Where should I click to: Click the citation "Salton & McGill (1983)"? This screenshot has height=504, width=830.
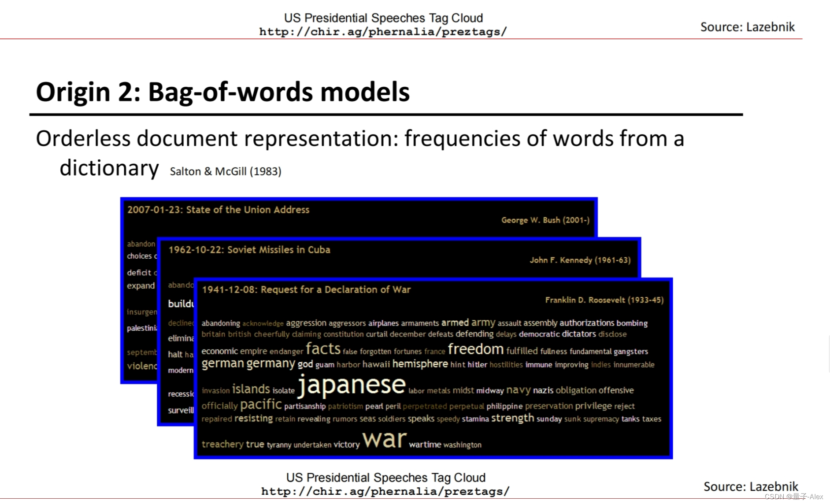(226, 171)
